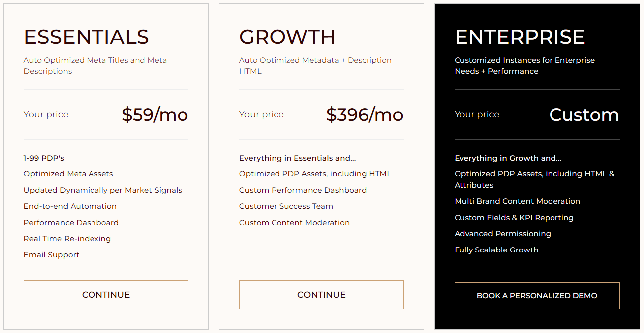Screen dimensions: 644x333
Task: Select the ENTERPRISE plan heading
Action: (520, 37)
